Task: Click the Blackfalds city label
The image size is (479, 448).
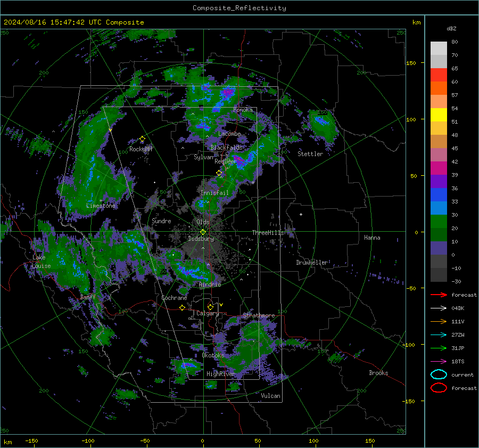Action: [x=226, y=148]
